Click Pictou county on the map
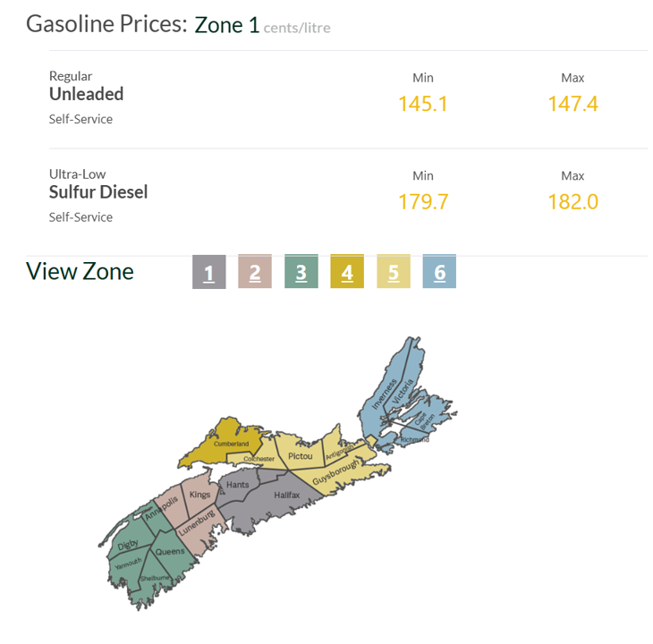653x644 pixels. tap(301, 456)
